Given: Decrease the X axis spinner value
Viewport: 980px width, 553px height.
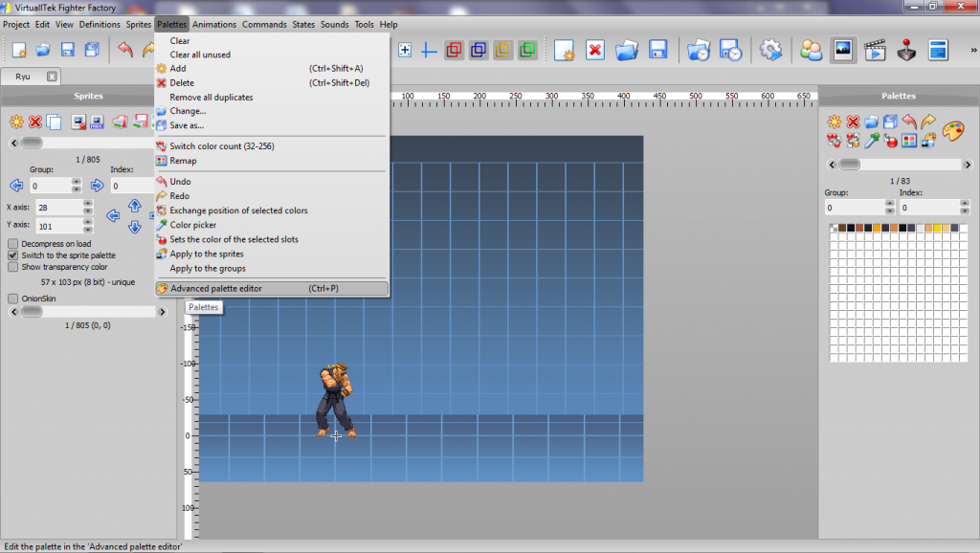Looking at the screenshot, I should pyautogui.click(x=88, y=211).
